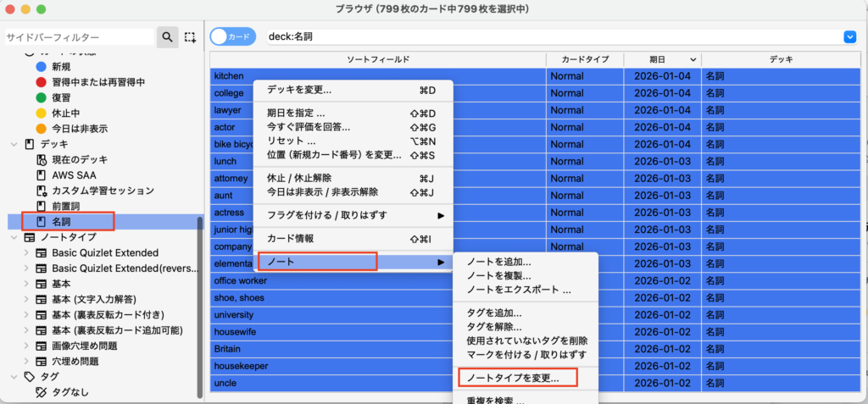868x404 pixels.
Task: Toggle the カード/ノート switch
Action: click(x=232, y=36)
